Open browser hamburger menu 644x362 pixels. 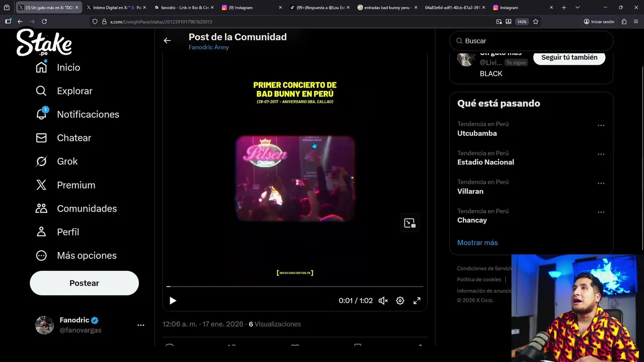point(636,22)
